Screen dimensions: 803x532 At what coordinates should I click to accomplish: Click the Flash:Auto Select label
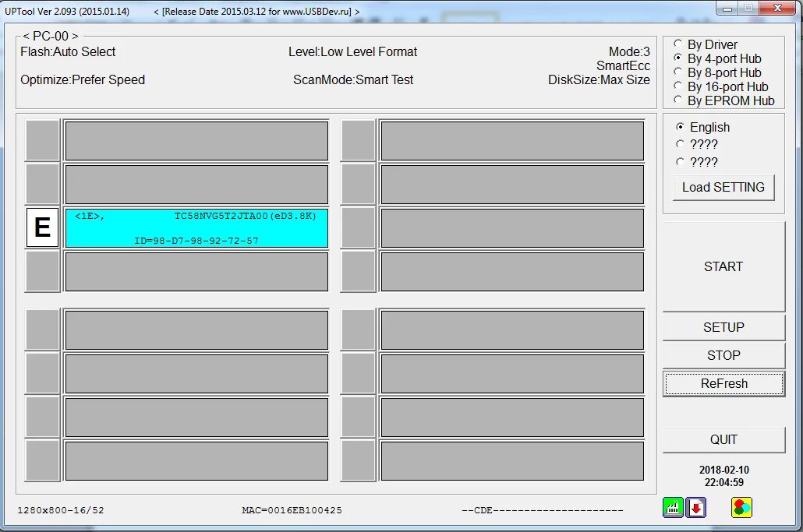click(68, 51)
